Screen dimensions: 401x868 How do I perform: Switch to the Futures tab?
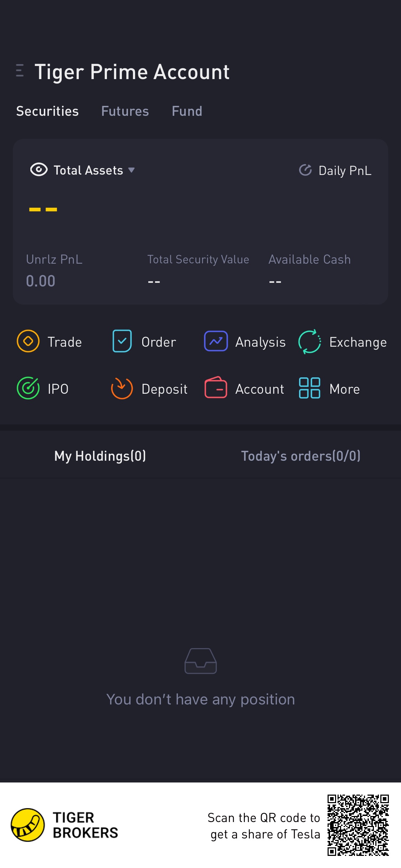pos(125,111)
